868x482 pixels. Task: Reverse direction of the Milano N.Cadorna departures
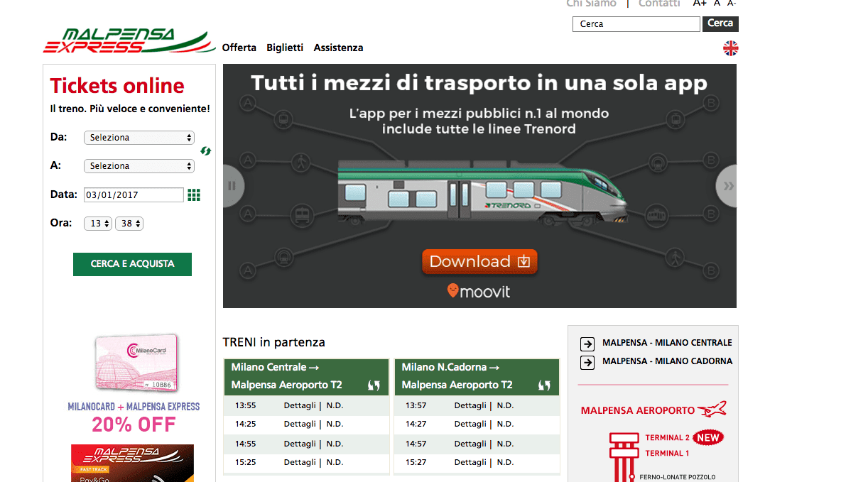click(x=544, y=385)
